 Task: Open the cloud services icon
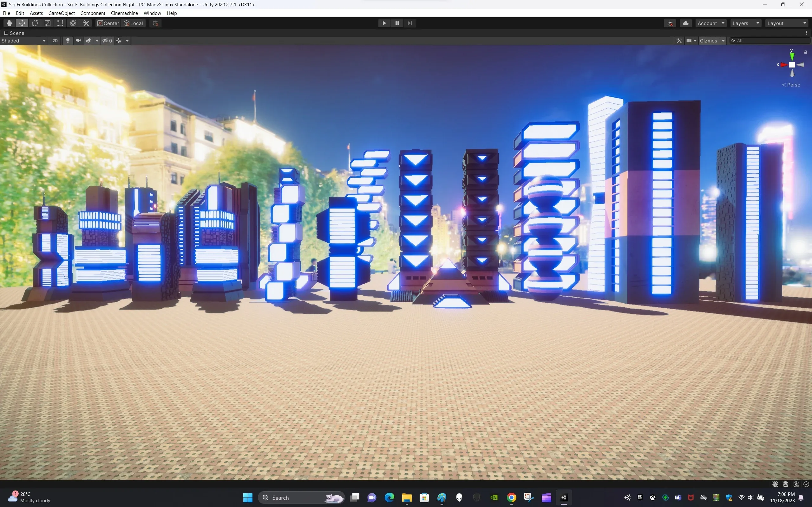coord(686,23)
